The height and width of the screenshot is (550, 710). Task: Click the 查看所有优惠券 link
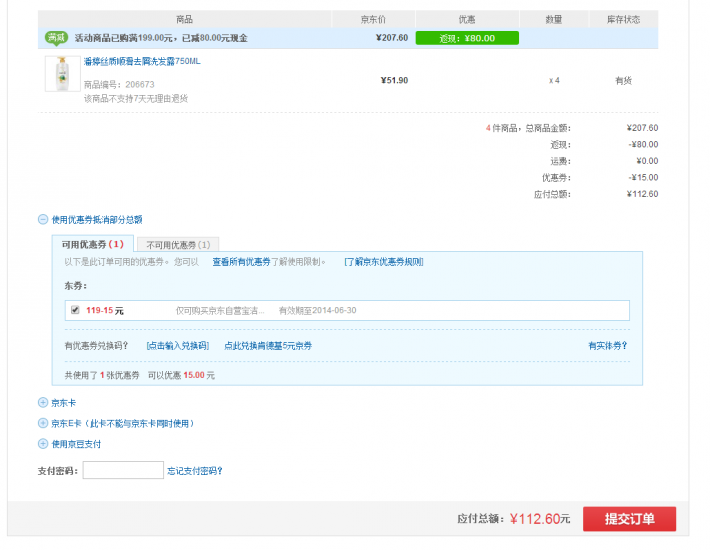tap(241, 262)
